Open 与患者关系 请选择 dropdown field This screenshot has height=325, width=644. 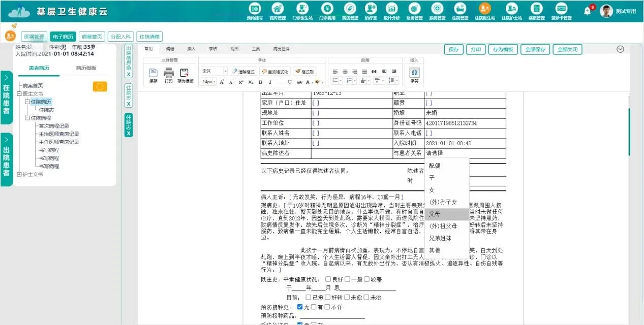point(465,153)
